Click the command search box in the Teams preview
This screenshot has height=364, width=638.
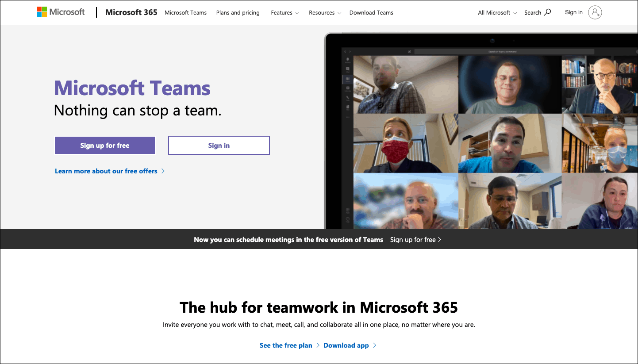click(x=504, y=51)
